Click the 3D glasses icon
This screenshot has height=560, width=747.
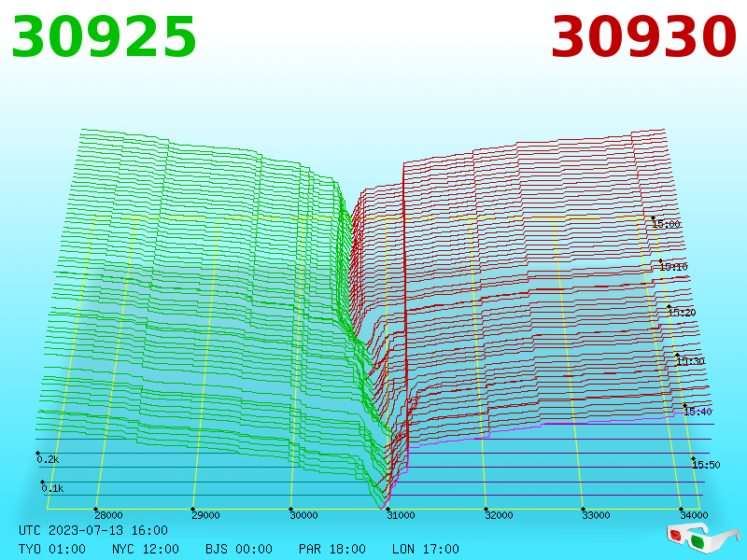703,539
